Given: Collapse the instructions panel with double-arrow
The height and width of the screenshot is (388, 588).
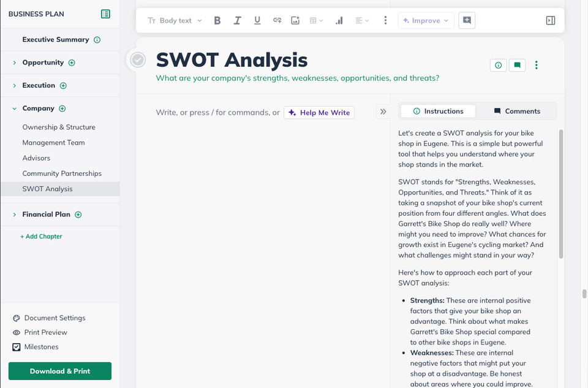Looking at the screenshot, I should coord(383,112).
